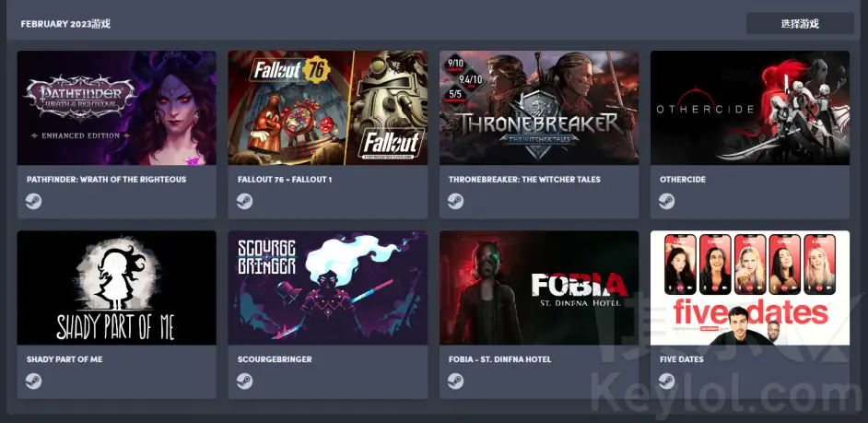
Task: Click the 选择游戏 button
Action: pos(800,24)
